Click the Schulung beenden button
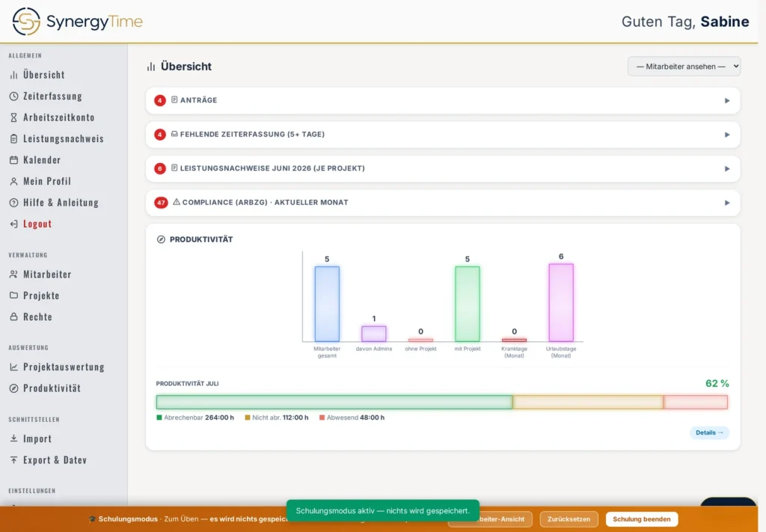766x532 pixels. (x=641, y=519)
